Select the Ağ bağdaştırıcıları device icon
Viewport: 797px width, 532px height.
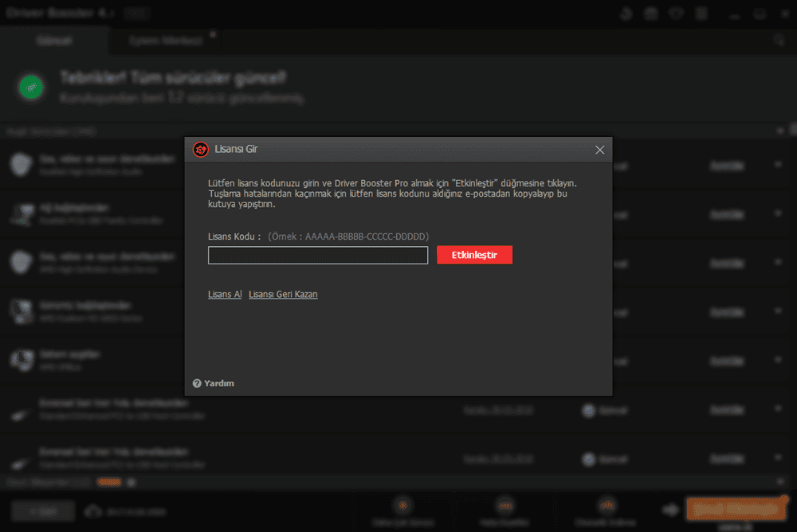20,213
